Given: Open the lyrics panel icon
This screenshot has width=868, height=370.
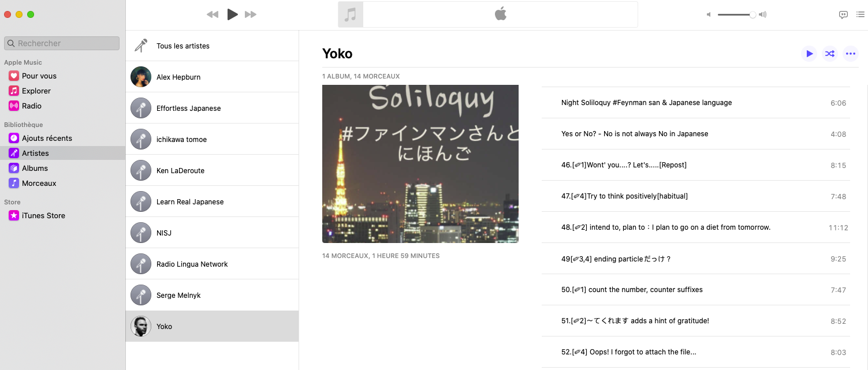Looking at the screenshot, I should point(843,15).
